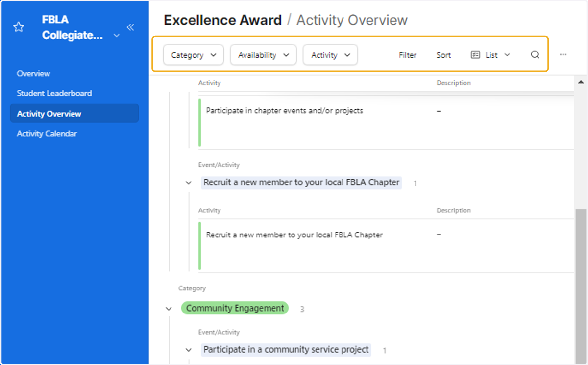Open Activity Calendar page
Screen dimensions: 588x365
(47, 134)
